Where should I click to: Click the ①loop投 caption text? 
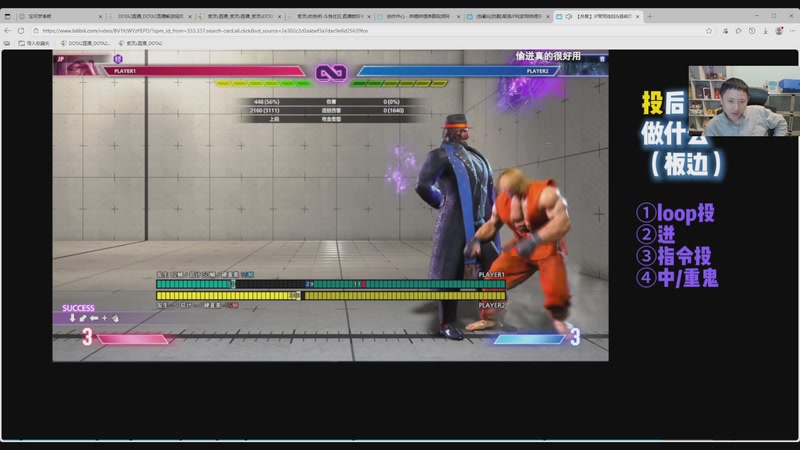675,213
